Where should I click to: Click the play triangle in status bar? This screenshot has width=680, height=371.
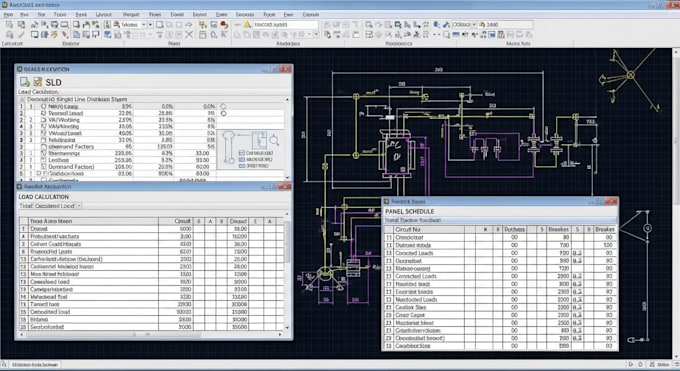click(x=631, y=364)
